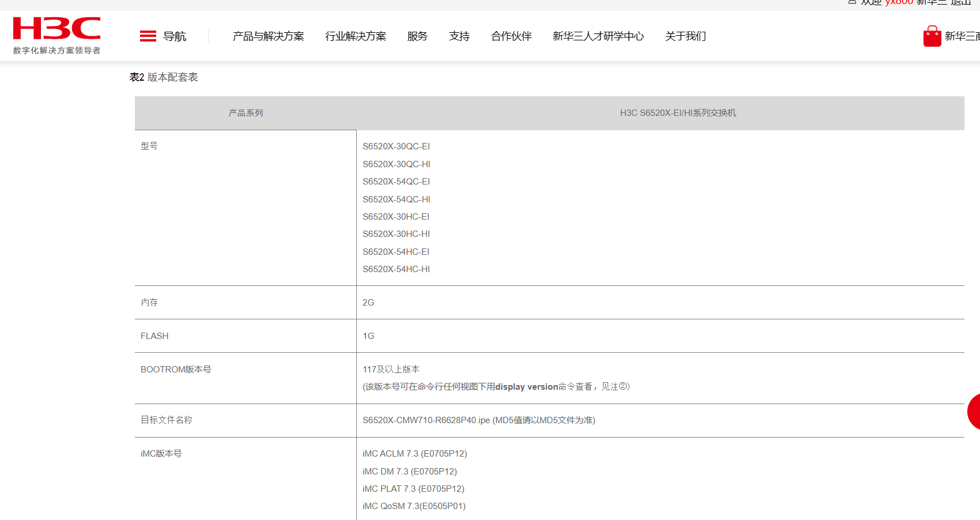This screenshot has width=980, height=520.
Task: Select the S6520X-30HC-HI model text
Action: pyautogui.click(x=396, y=234)
